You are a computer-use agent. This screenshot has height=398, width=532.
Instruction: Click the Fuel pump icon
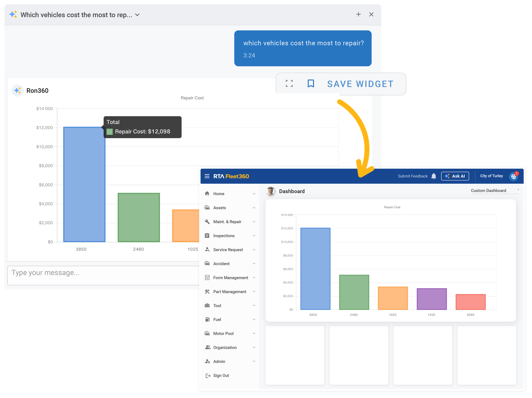coord(207,320)
